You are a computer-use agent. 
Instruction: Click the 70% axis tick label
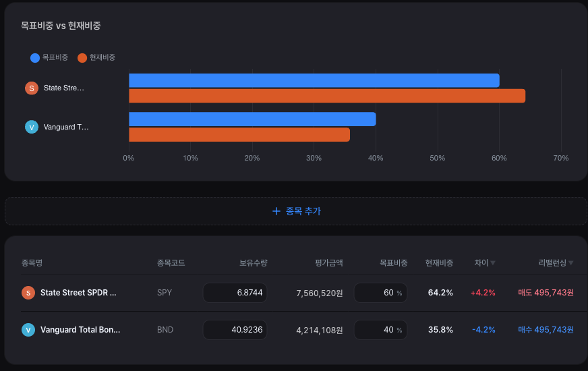[561, 158]
